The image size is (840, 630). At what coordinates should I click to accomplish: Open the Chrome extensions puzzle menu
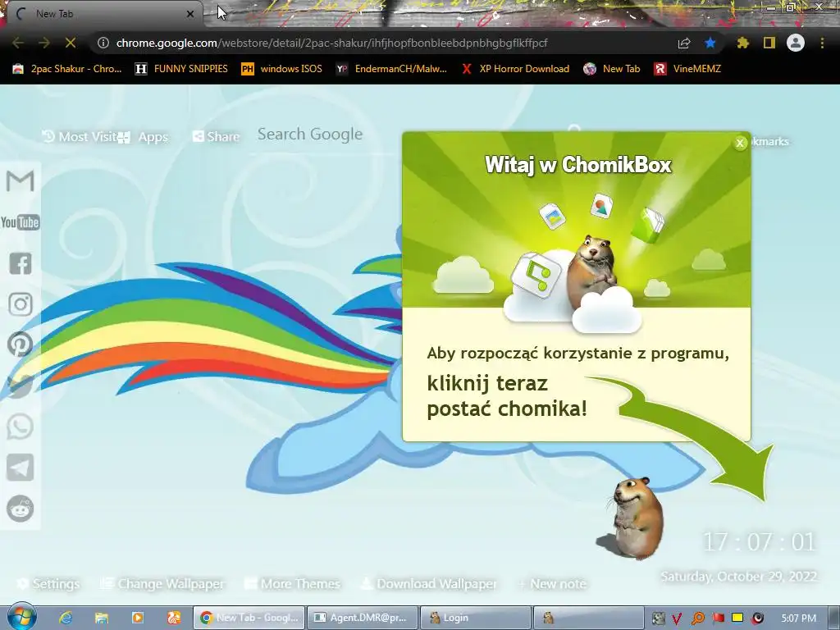(742, 43)
